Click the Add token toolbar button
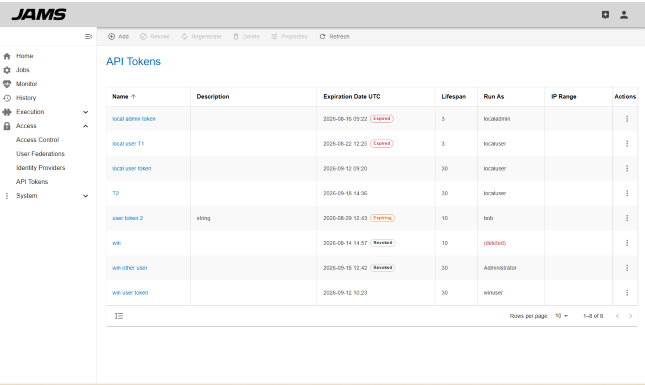 (x=118, y=37)
